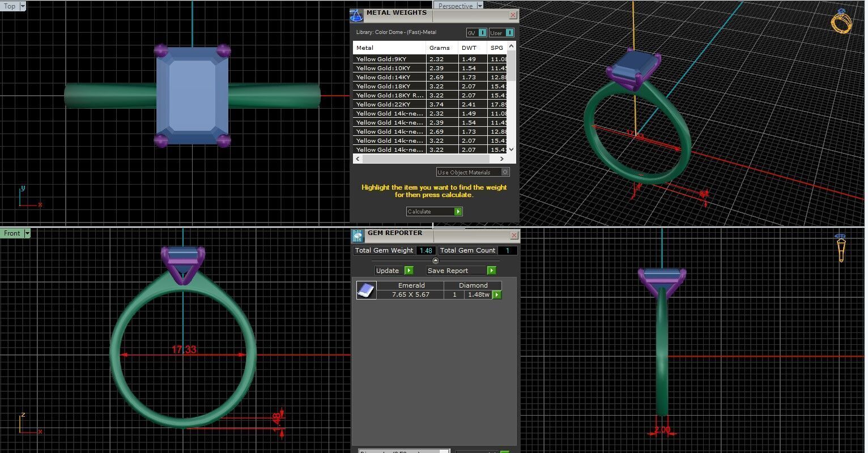Click the SPG column header
The image size is (868, 453).
[x=497, y=48]
